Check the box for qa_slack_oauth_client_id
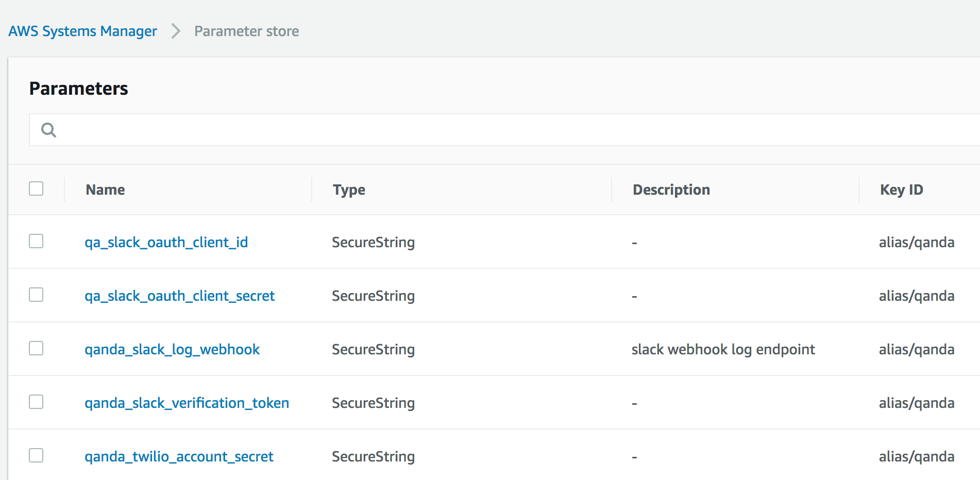The image size is (980, 480). (x=36, y=242)
